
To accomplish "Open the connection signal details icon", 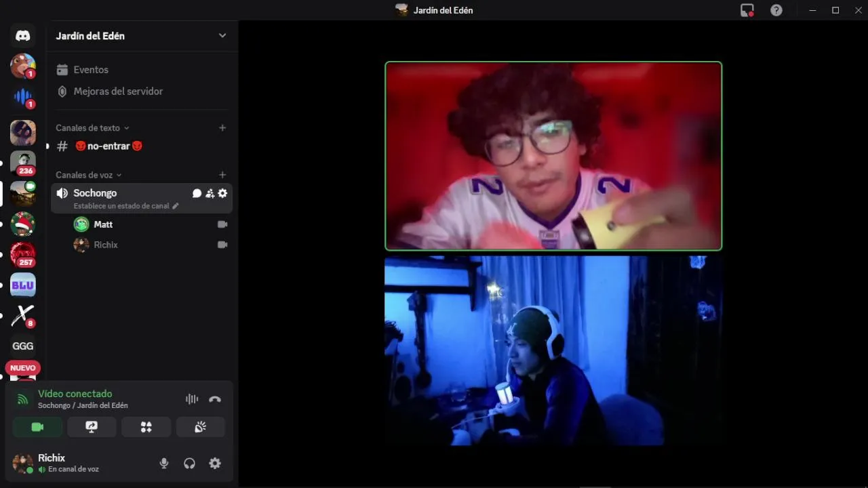I will 23,399.
